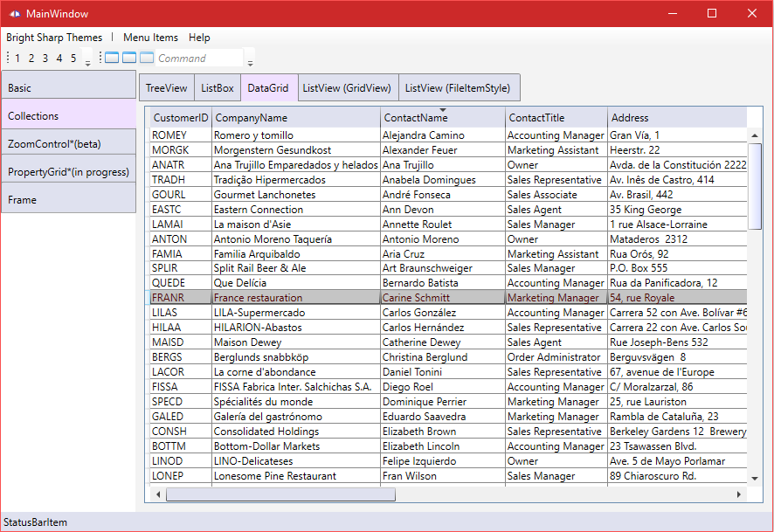Screen dimensions: 774x532
Task: Open overflow arrow of the numbered toolbar
Action: click(x=87, y=61)
